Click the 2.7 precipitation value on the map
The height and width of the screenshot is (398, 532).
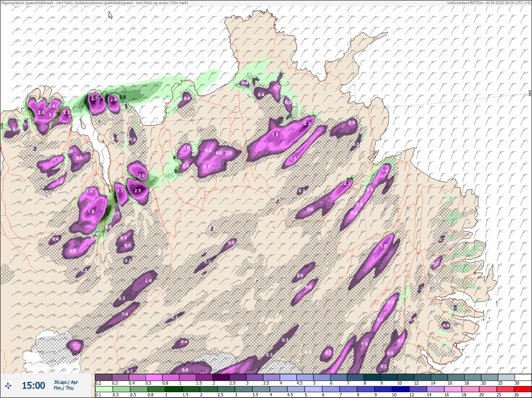[x=94, y=98]
